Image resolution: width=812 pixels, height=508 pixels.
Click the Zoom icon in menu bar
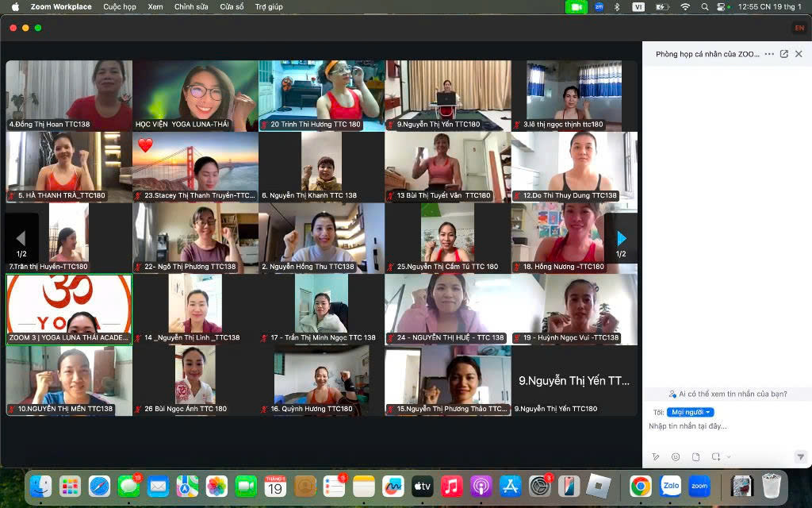[x=599, y=6]
